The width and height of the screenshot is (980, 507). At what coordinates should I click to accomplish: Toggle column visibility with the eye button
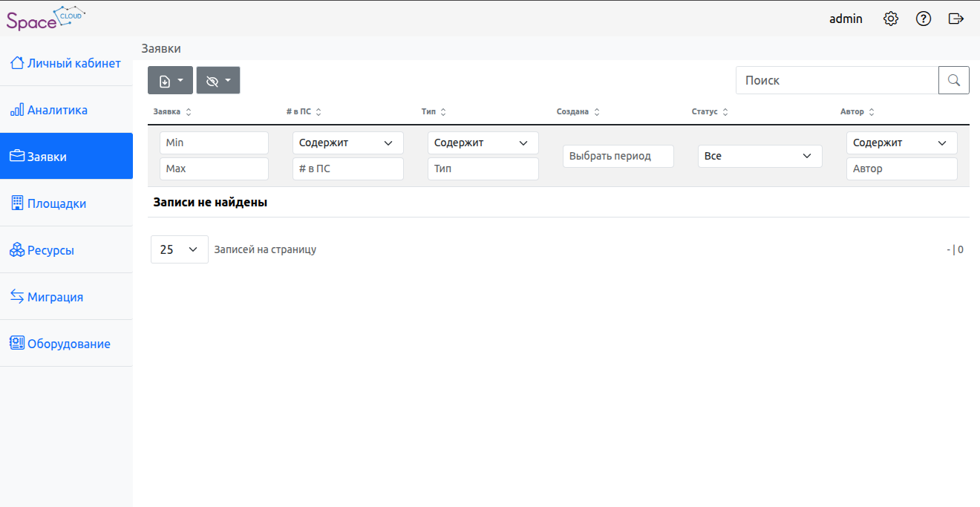tap(218, 80)
